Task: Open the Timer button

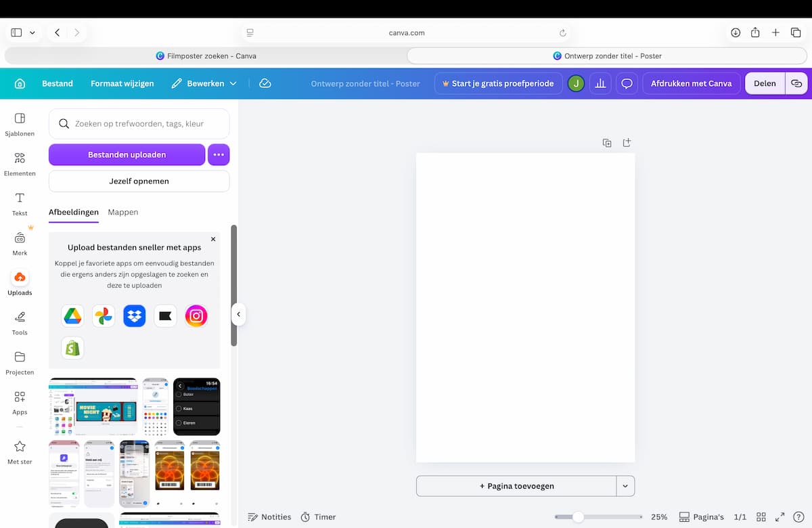Action: click(x=318, y=516)
